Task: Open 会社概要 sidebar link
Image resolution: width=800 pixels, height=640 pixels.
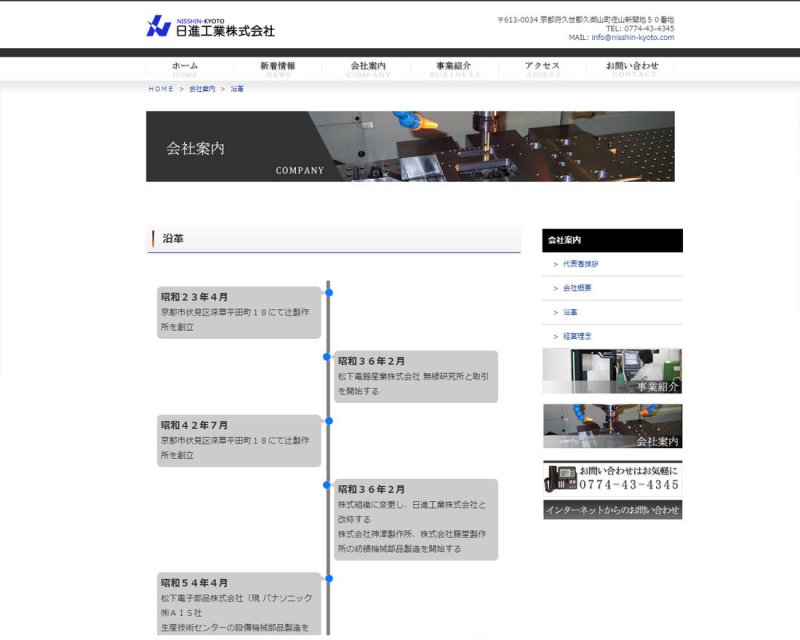Action: click(x=577, y=288)
